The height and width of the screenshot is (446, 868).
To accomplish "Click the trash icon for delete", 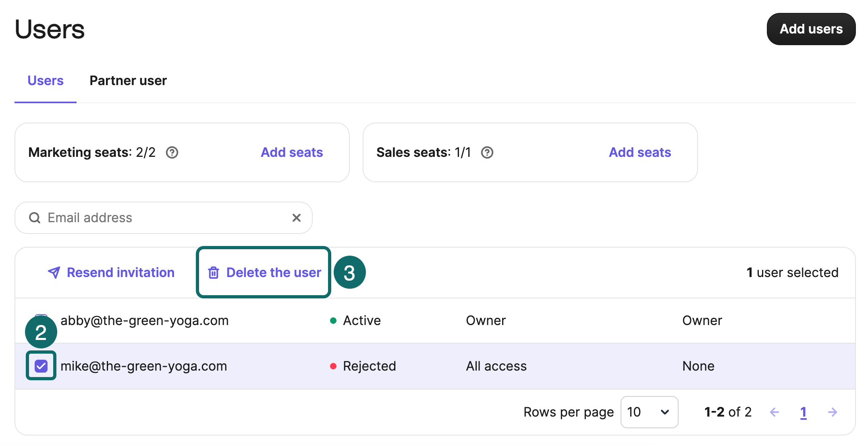I will [x=213, y=273].
